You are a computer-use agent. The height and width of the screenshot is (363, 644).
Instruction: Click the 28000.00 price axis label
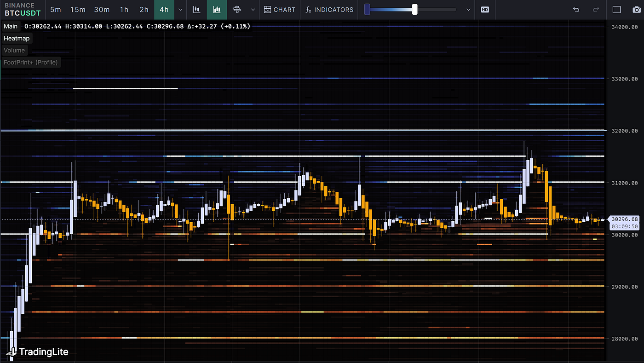(625, 339)
